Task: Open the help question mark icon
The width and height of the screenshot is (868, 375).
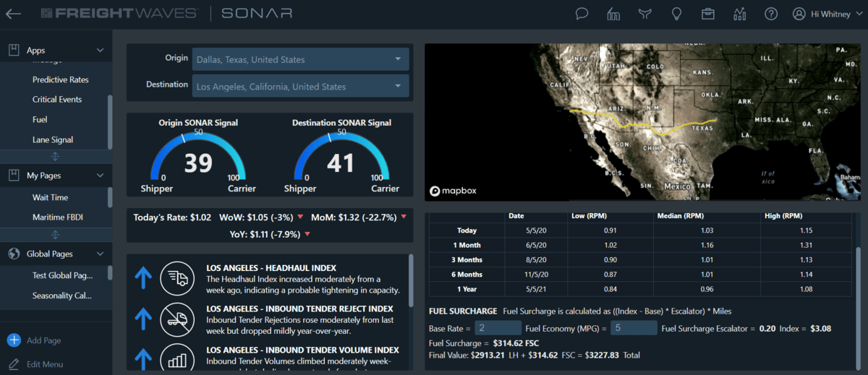Action: [771, 14]
